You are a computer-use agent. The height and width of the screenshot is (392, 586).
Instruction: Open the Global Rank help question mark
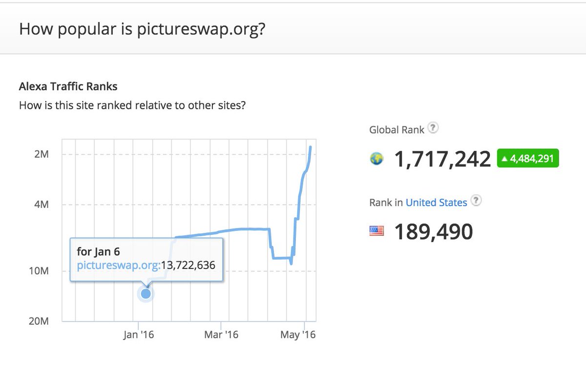tap(433, 129)
